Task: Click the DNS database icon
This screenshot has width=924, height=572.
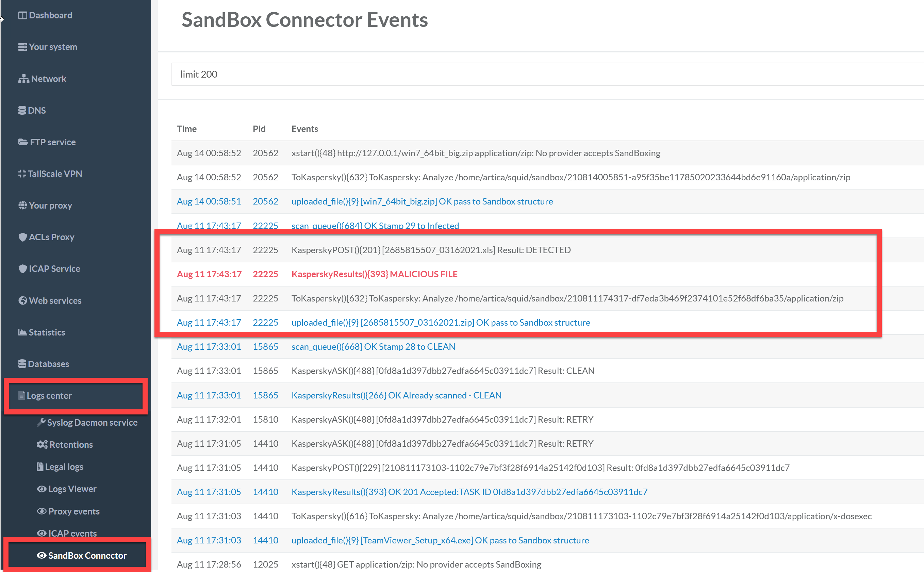Action: [22, 111]
